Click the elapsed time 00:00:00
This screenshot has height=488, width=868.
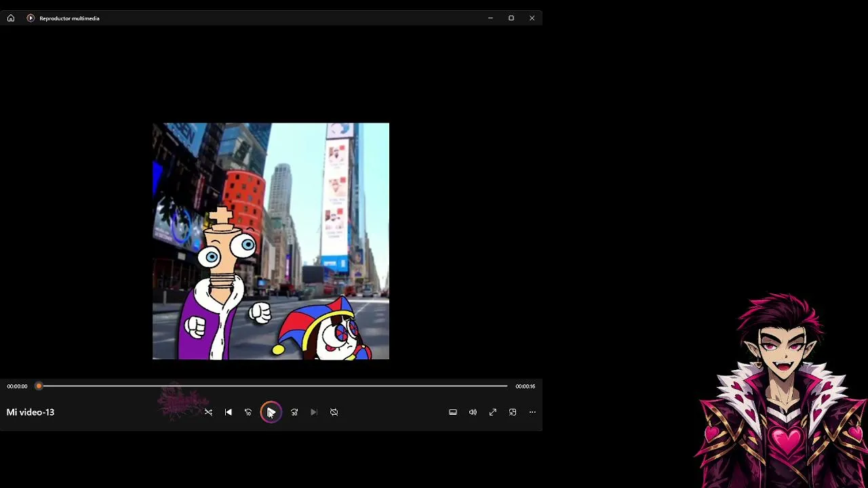[x=18, y=386]
